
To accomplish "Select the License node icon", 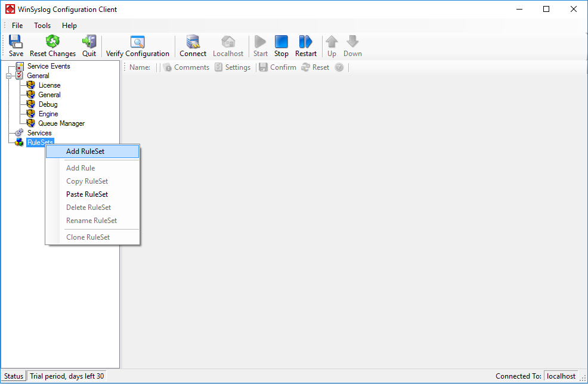I will (31, 85).
